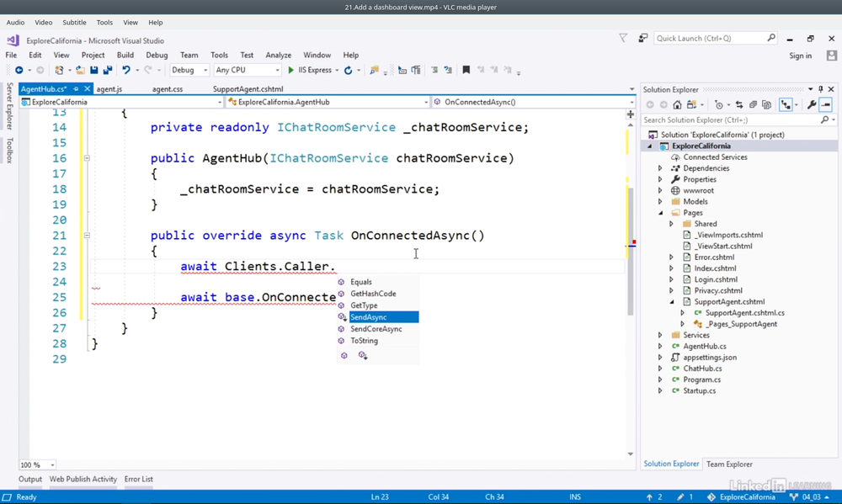Click feedback icon beside Quick Launch
This screenshot has width=842, height=504.
(642, 38)
